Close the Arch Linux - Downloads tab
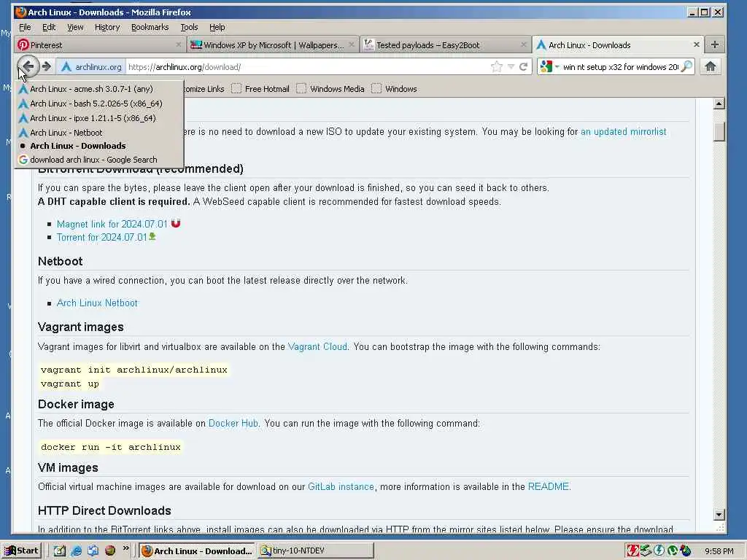Screen dimensions: 747x560 tap(697, 44)
